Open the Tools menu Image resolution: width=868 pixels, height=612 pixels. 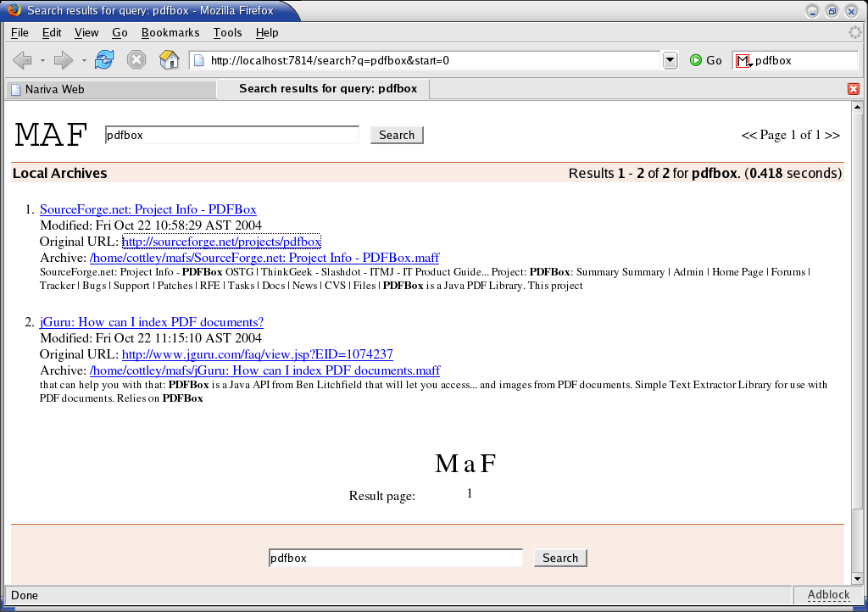(x=227, y=33)
